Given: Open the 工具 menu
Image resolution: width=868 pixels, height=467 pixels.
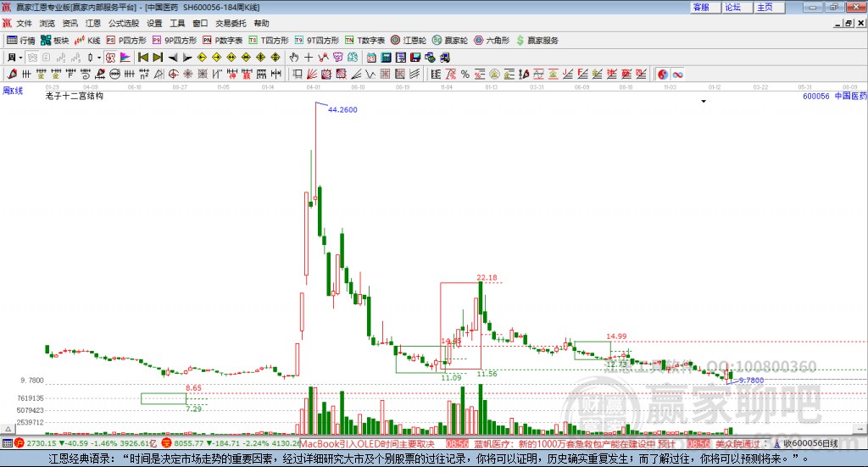Looking at the screenshot, I should [177, 23].
